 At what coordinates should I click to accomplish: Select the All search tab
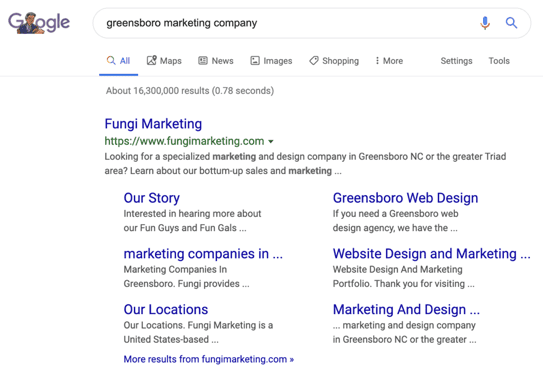118,61
